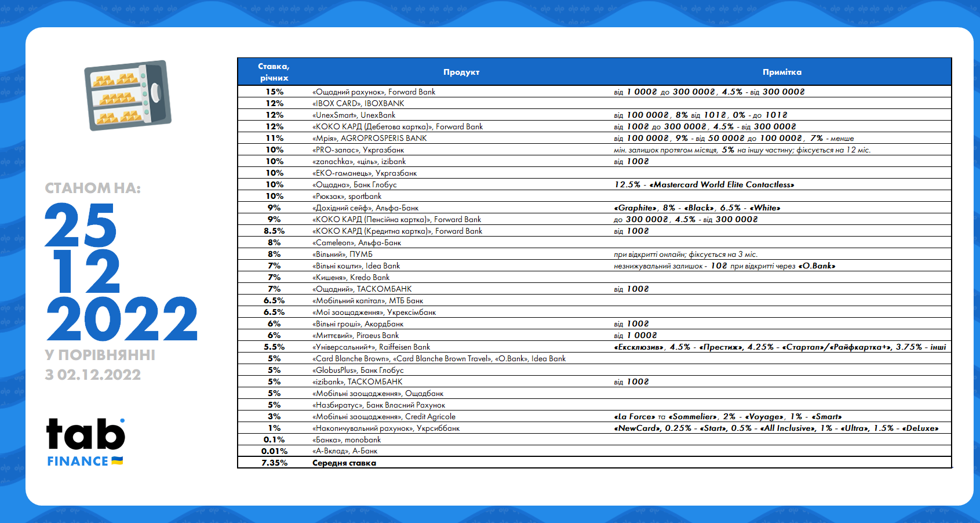Click 'КОКО КАРД (Пенсійна картка)' product
980x523 pixels.
[x=396, y=219]
